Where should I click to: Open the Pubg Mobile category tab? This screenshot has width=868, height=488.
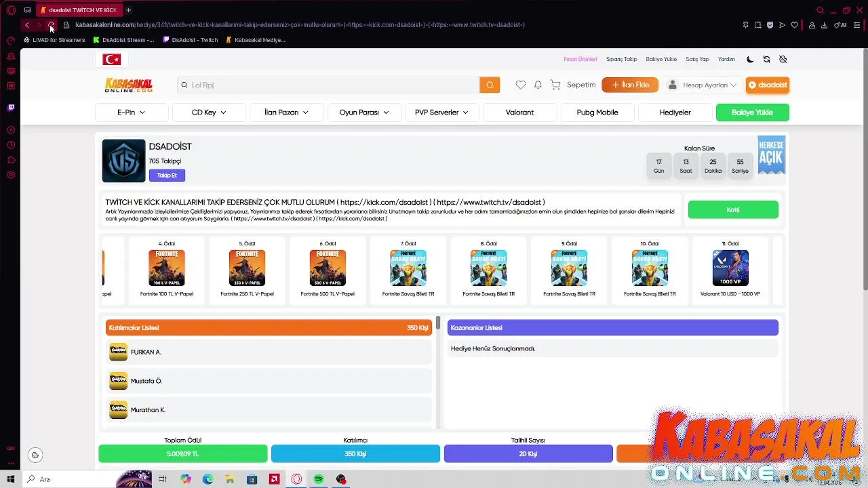[x=597, y=113]
